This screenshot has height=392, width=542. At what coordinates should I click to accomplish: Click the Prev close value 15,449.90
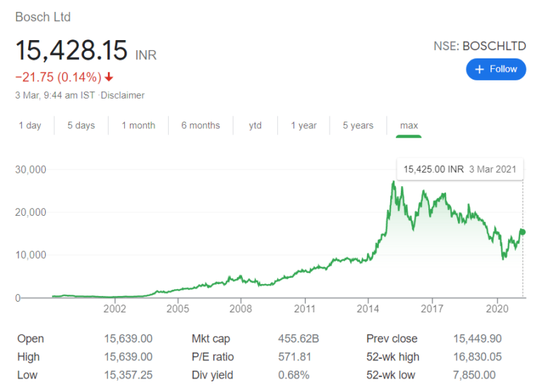click(x=477, y=339)
